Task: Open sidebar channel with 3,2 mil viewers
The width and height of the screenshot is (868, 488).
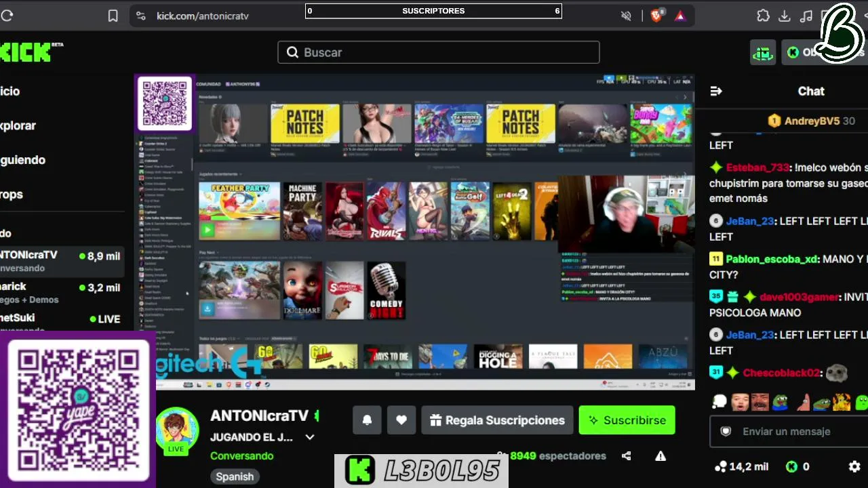Action: point(62,293)
